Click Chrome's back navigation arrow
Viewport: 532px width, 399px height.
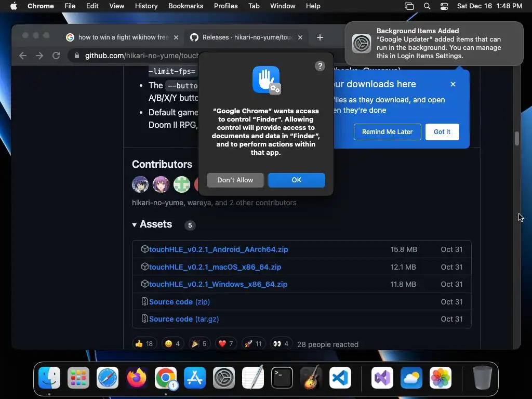23,56
